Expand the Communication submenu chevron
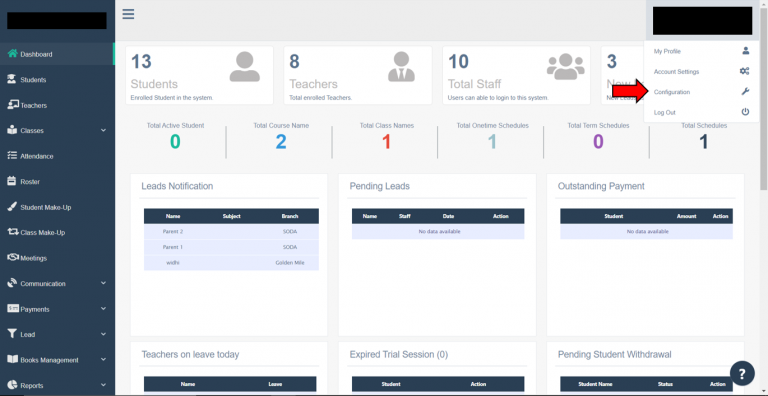Screen dimensions: 768x396 point(103,283)
